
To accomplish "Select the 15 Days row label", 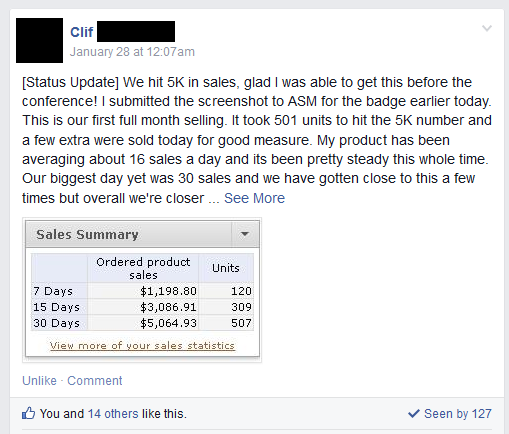I will 56,307.
